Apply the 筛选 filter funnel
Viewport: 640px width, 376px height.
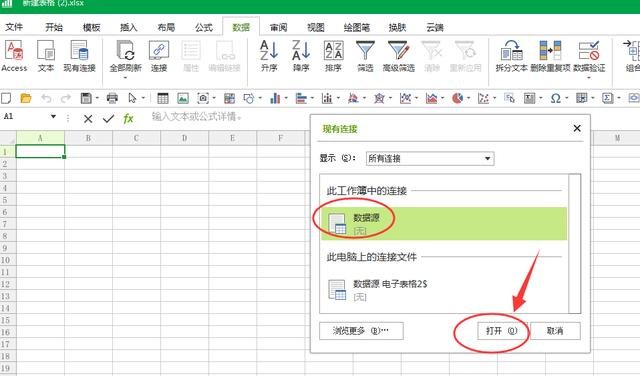click(365, 56)
